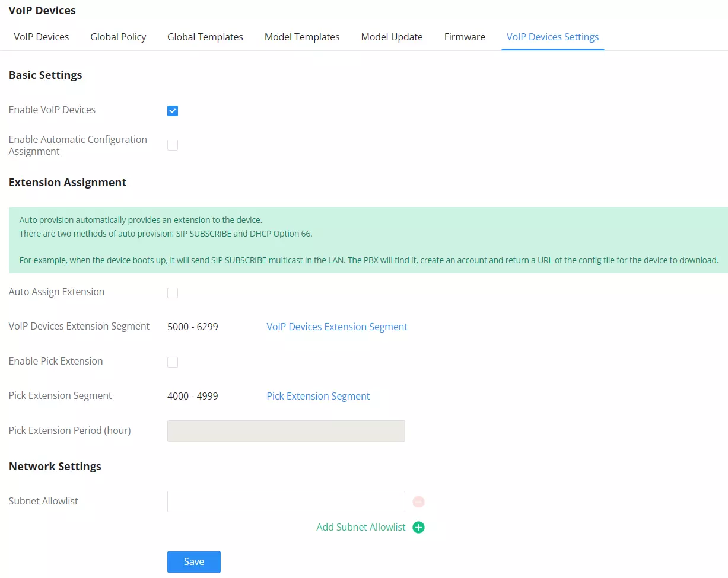Open the VoIP Devices Extension Segment link
The width and height of the screenshot is (728, 578).
coord(337,327)
